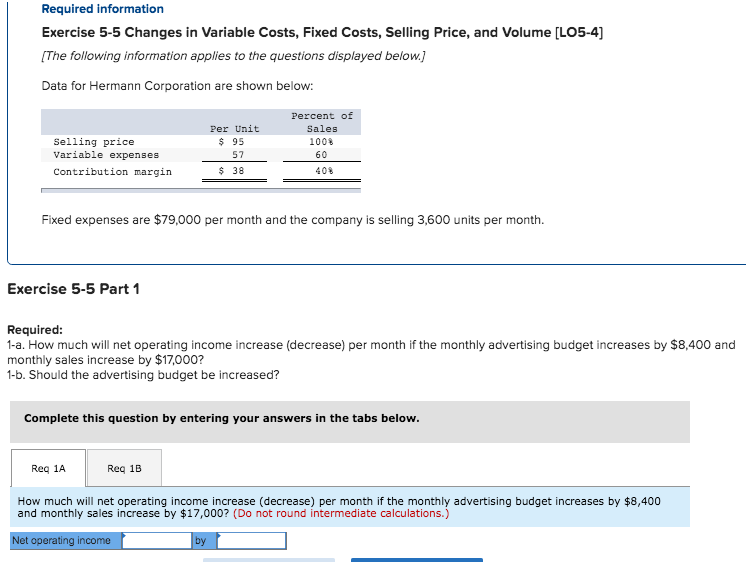The image size is (746, 565).
Task: Open the increase/decrease field beside Net operating income
Action: point(157,541)
